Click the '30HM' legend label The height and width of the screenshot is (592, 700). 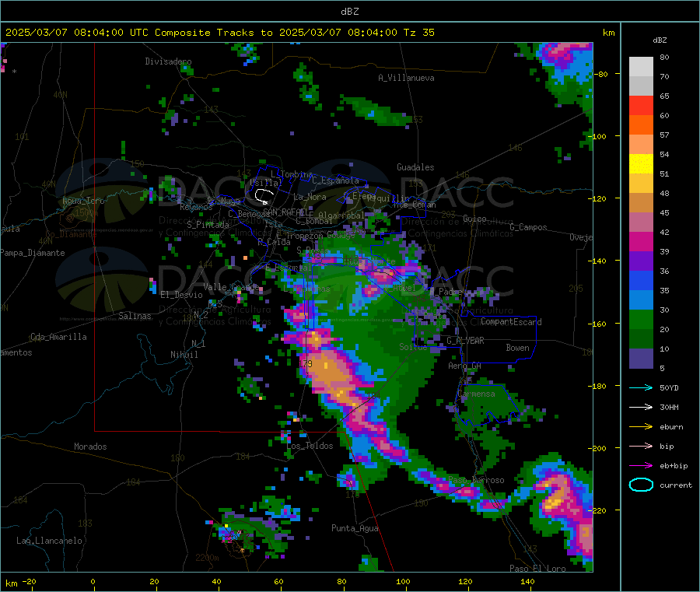click(x=669, y=407)
